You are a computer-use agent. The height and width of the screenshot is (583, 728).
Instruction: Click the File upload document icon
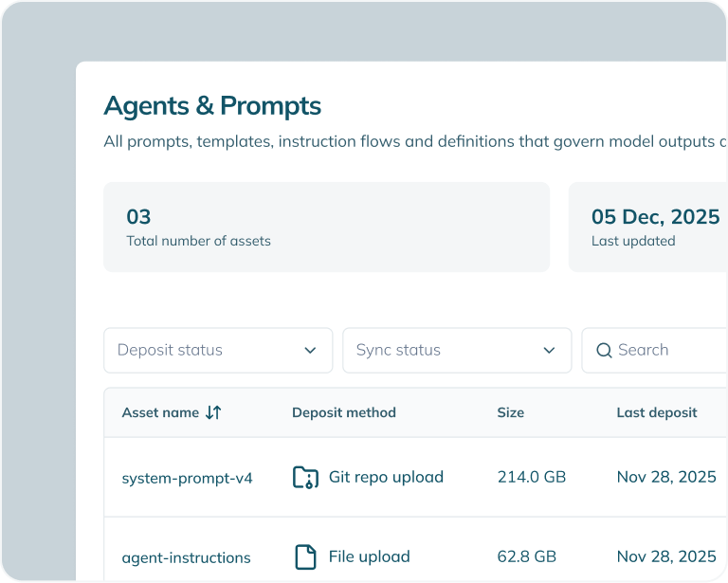point(305,556)
